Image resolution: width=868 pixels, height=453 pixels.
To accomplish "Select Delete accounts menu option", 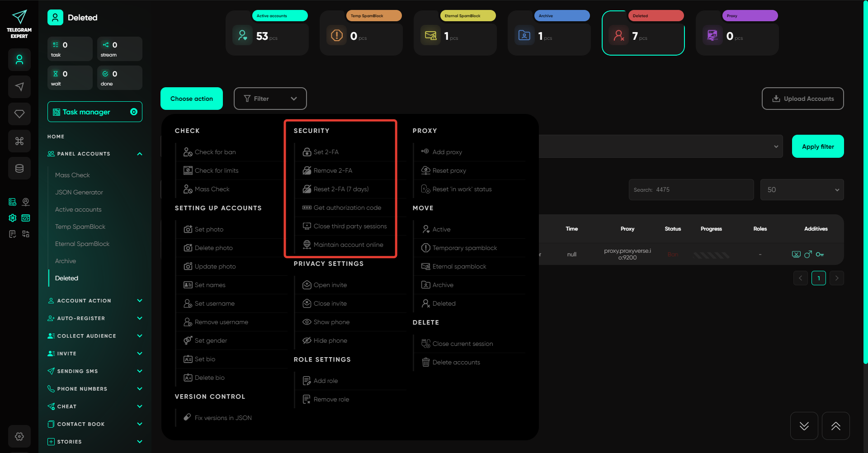I will coord(456,362).
